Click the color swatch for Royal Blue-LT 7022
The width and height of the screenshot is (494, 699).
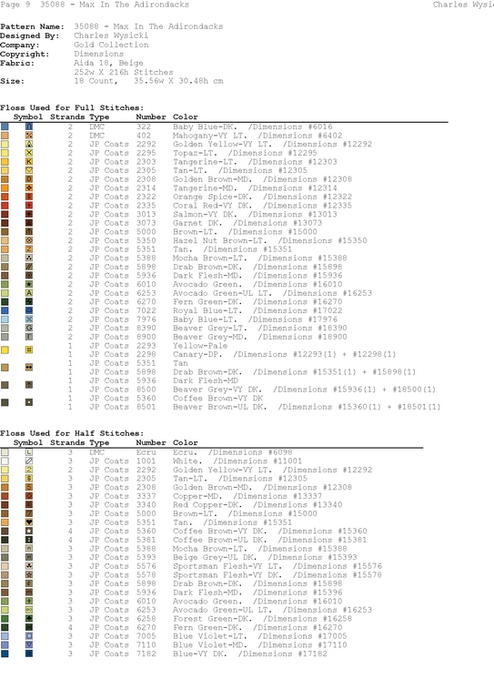click(x=5, y=310)
